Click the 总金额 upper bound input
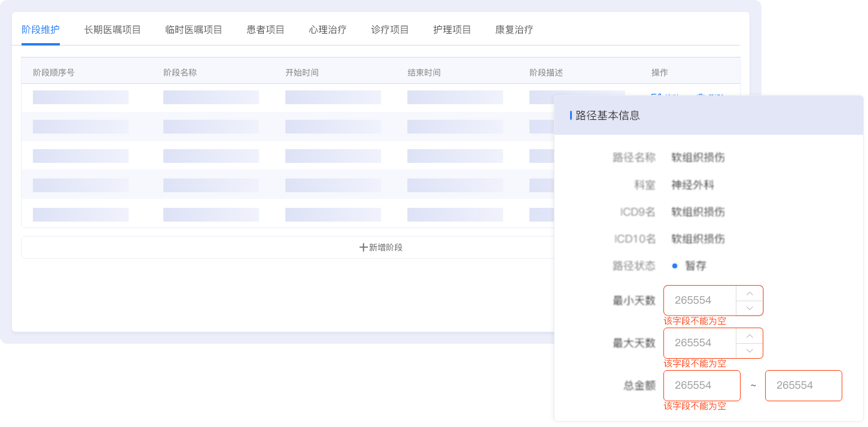This screenshot has width=868, height=427. [803, 386]
